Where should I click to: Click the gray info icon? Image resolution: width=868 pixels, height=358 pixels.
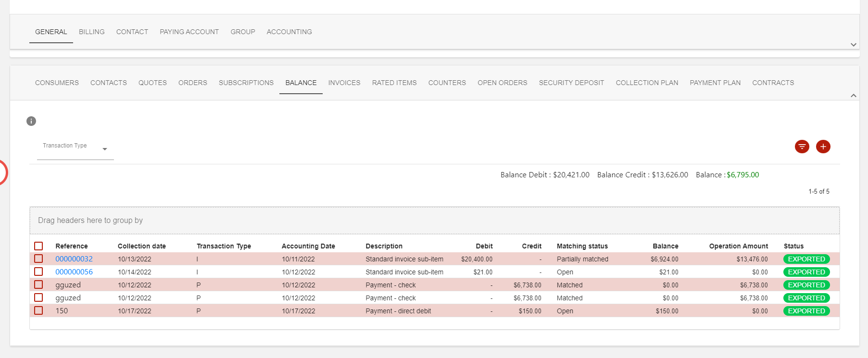pyautogui.click(x=31, y=121)
